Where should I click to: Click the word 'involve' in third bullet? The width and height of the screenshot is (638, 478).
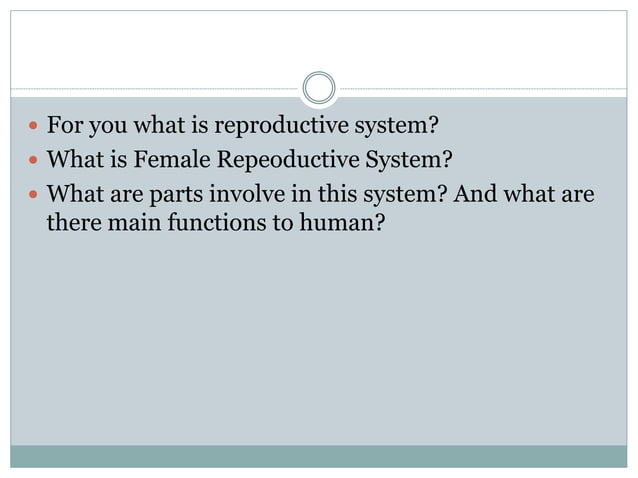coord(247,194)
